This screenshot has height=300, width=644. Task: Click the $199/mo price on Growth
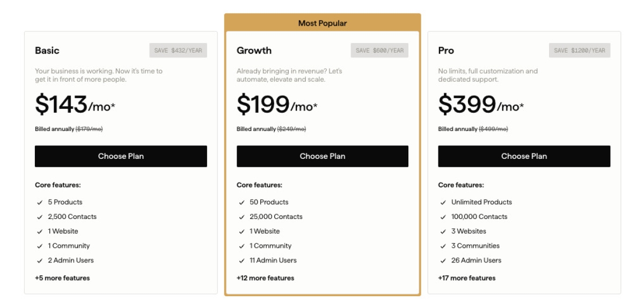(x=277, y=104)
